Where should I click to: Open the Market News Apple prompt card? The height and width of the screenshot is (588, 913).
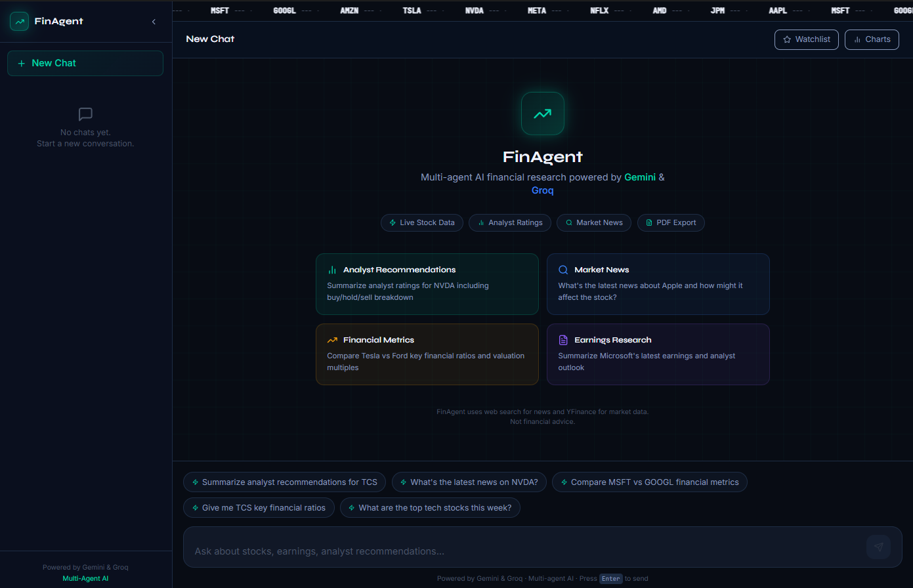[658, 284]
